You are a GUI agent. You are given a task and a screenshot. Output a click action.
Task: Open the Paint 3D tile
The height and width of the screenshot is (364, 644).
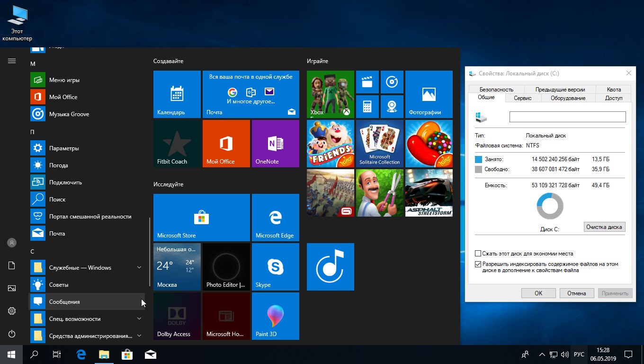276,316
